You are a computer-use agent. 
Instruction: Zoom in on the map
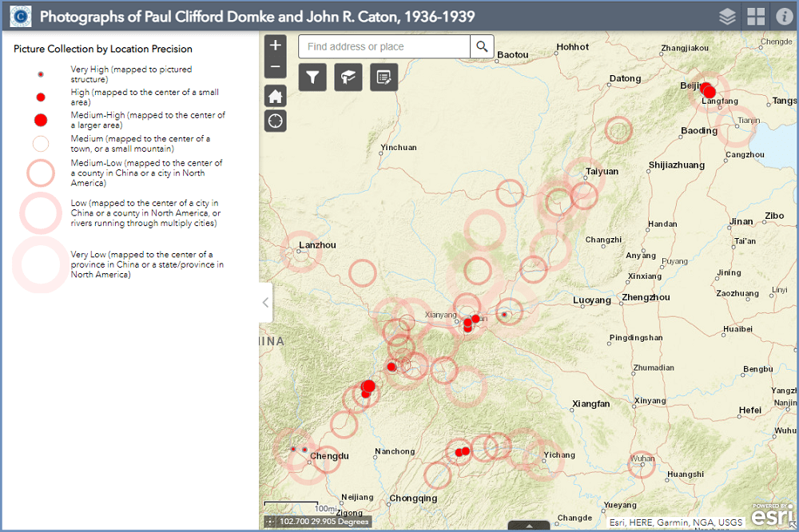275,46
